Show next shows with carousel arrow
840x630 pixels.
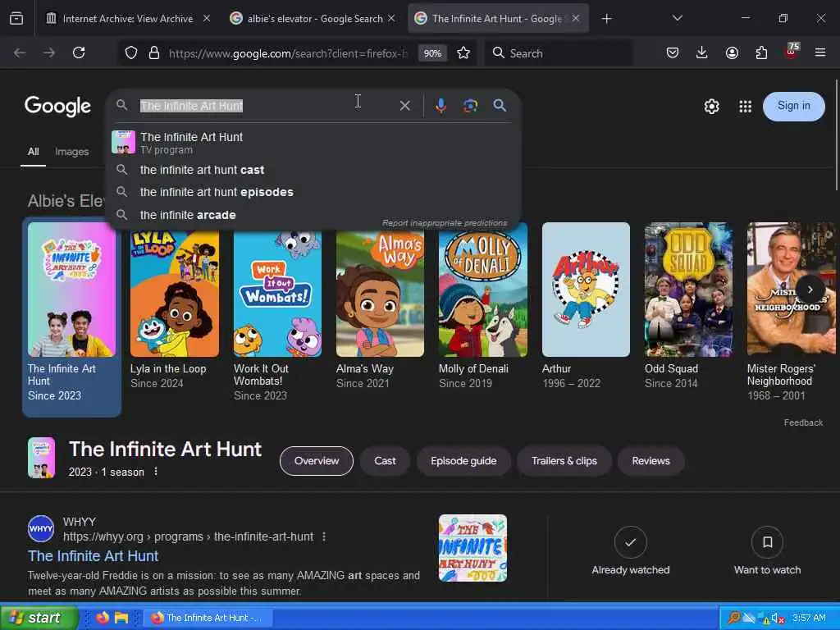click(810, 290)
